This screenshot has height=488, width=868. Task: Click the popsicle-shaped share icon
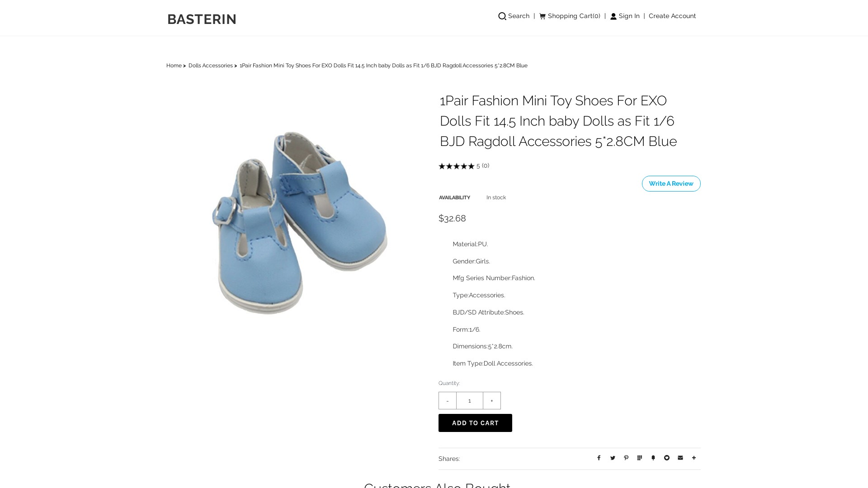point(653,458)
